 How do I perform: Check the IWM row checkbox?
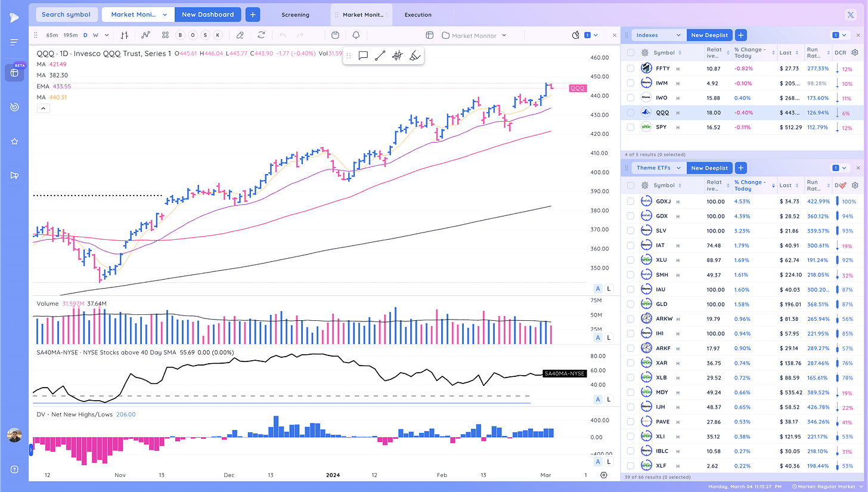coord(631,83)
